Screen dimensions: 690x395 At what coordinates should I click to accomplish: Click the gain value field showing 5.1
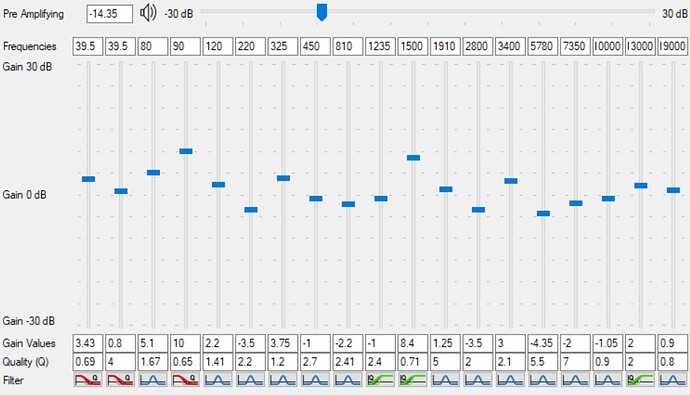point(153,343)
